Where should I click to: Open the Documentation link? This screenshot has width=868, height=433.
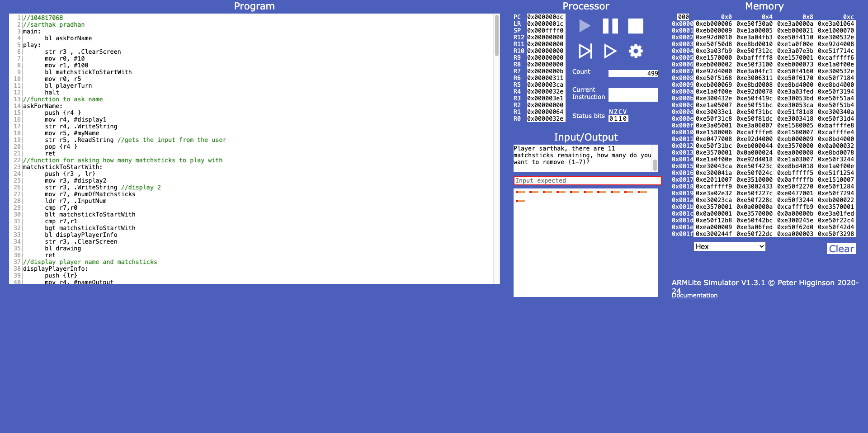(x=694, y=295)
